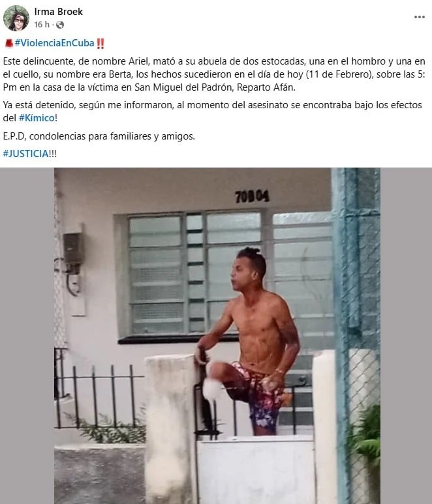
Task: Click the Irma Broek author name
Action: (x=58, y=12)
